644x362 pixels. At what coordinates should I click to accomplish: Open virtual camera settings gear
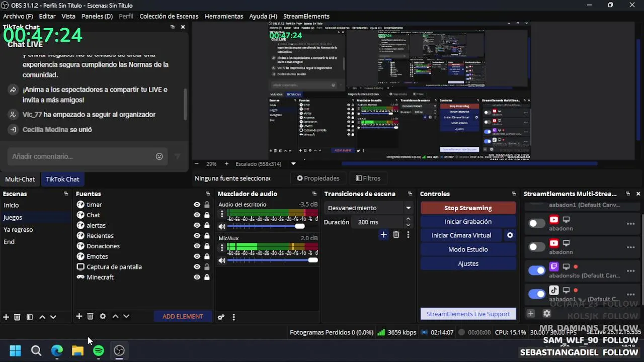[510, 235]
